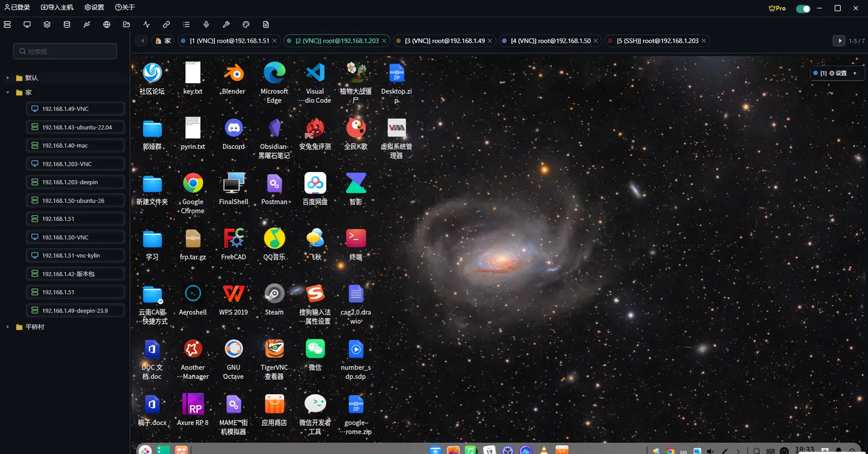Toggle the green switch beside Pro
Viewport: 868px width, 454px height.
click(x=803, y=9)
